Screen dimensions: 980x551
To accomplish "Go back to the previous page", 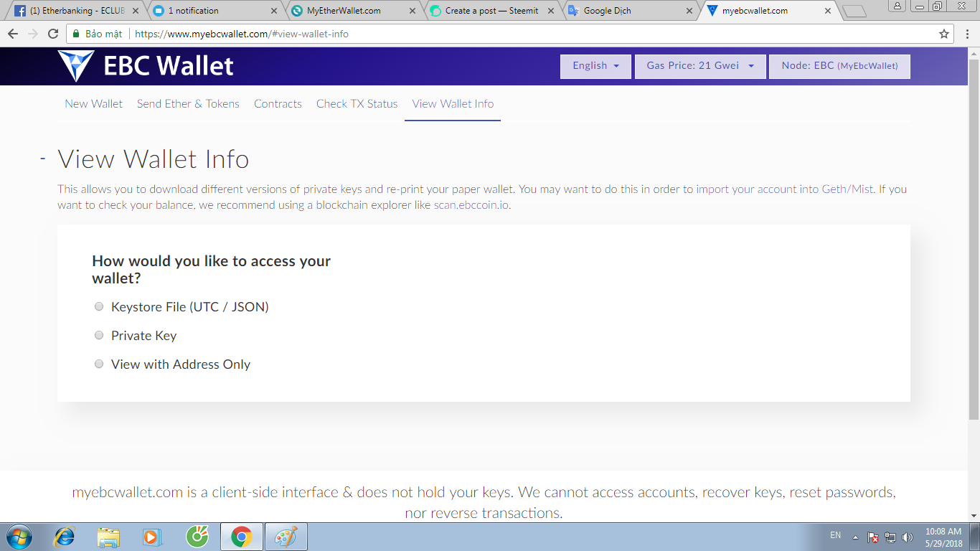I will 13,34.
